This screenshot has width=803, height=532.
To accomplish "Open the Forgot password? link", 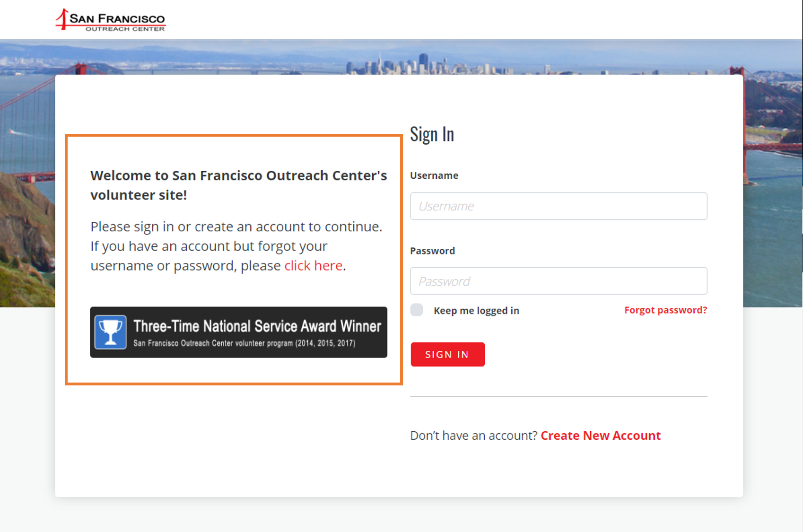I will (665, 310).
